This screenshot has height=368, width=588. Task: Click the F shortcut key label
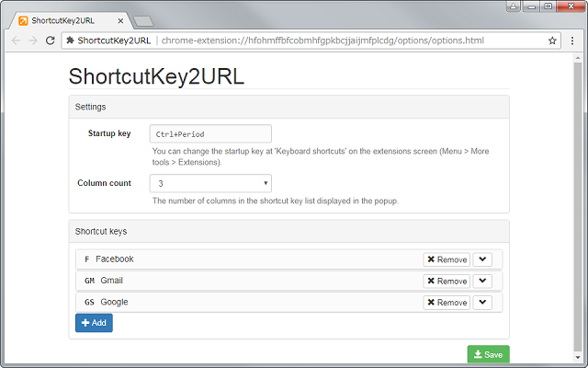[x=87, y=259]
